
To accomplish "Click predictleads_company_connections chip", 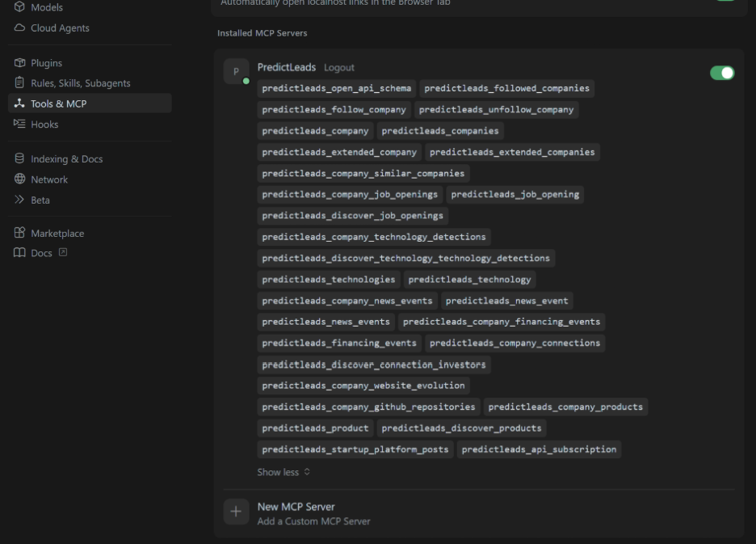I will [x=515, y=344].
